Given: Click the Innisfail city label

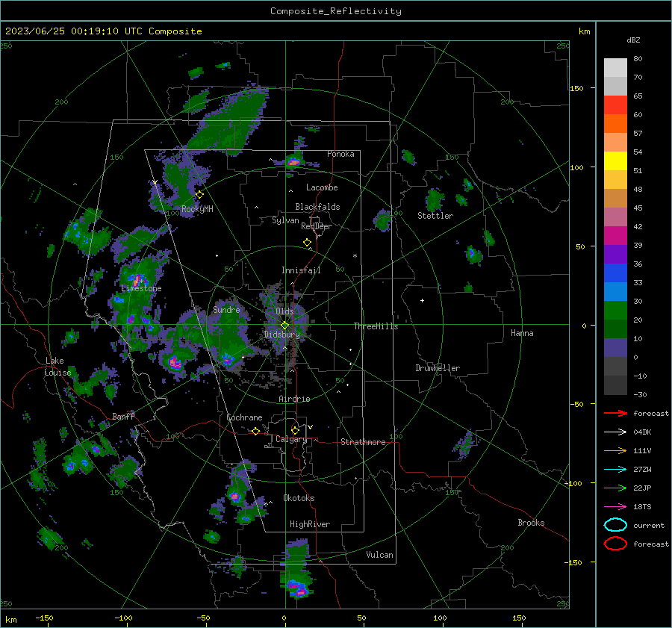Looking at the screenshot, I should click(301, 270).
